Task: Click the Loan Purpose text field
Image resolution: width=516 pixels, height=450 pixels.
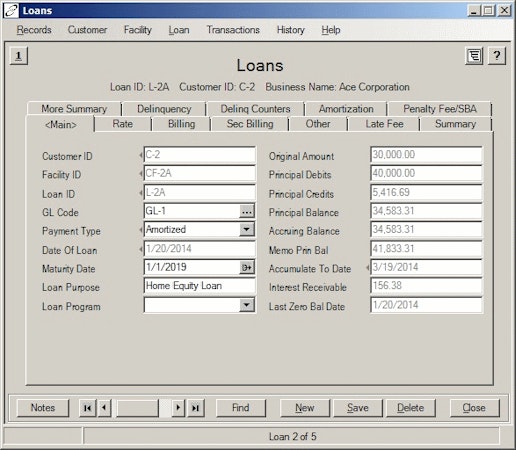Action: click(200, 286)
